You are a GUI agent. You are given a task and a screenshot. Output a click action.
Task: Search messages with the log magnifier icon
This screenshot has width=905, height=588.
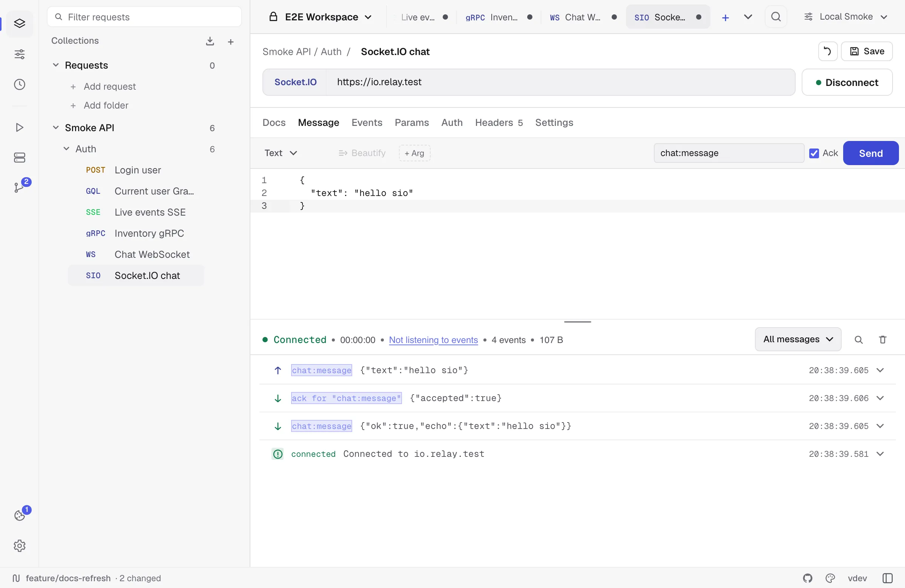(x=858, y=340)
